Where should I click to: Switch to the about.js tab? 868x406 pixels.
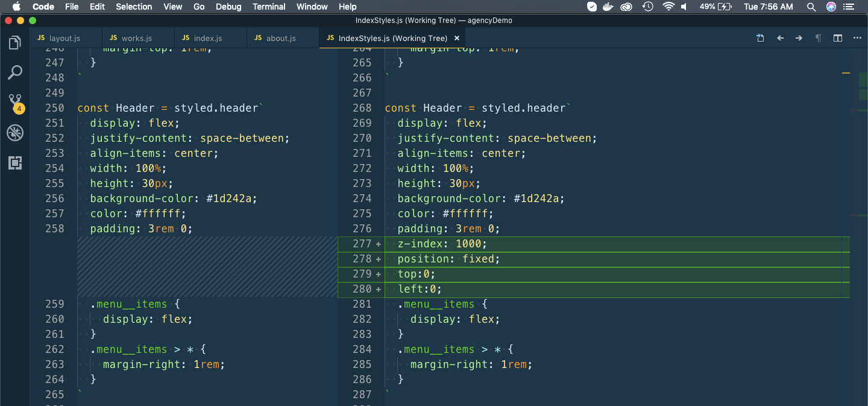tap(281, 38)
